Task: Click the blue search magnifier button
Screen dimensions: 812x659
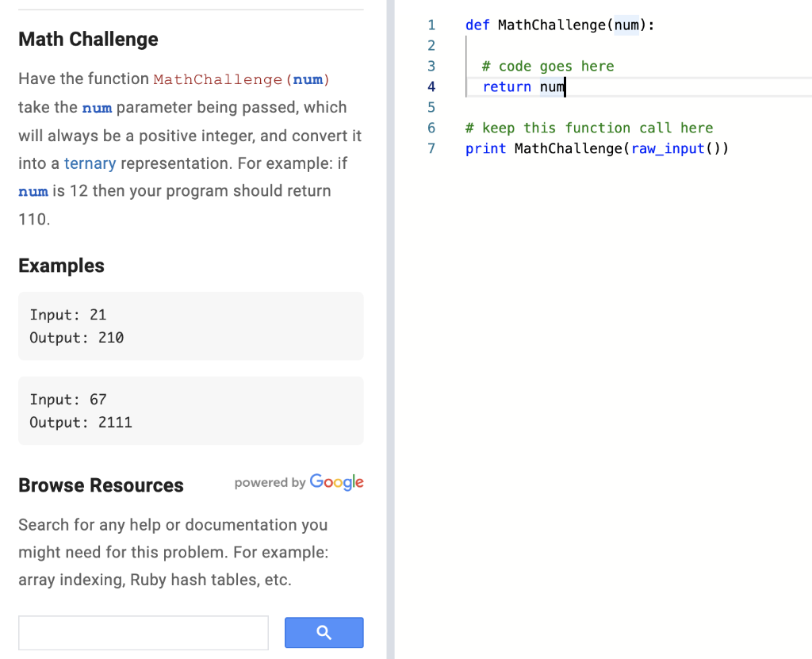Action: click(x=324, y=632)
